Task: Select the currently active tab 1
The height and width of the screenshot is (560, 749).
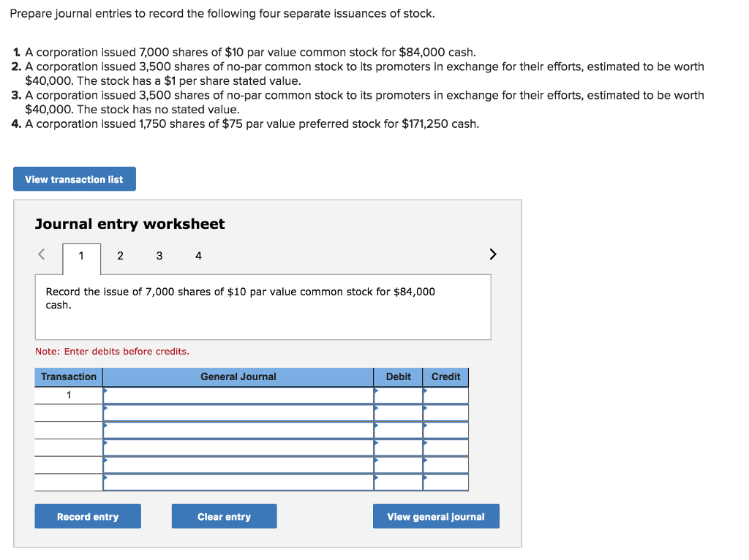Action: [x=81, y=256]
